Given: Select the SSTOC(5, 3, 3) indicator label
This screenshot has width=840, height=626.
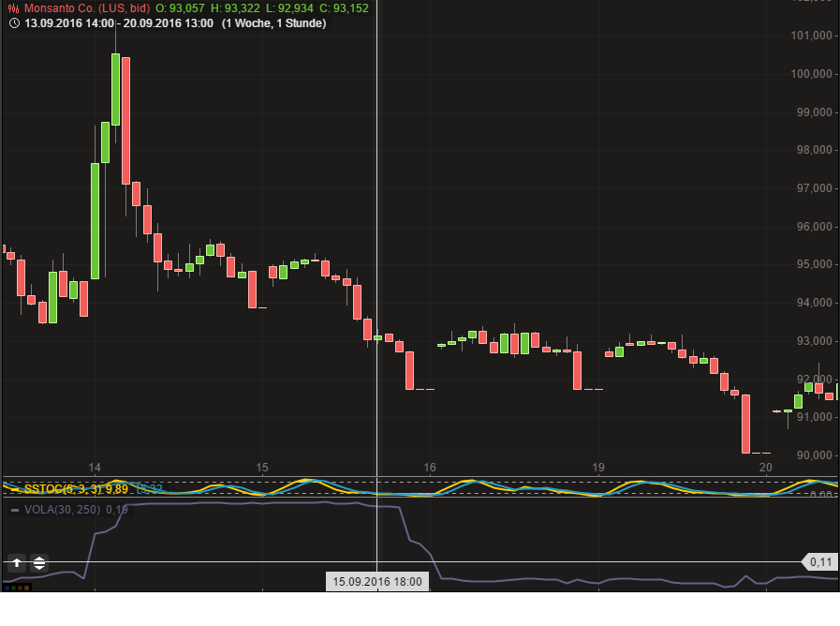Looking at the screenshot, I should pyautogui.click(x=63, y=489).
